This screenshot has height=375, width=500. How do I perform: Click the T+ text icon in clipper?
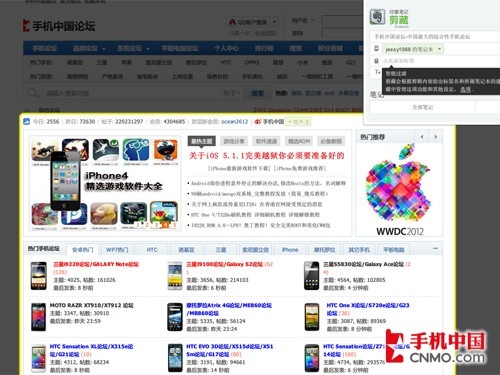pyautogui.click(x=378, y=72)
